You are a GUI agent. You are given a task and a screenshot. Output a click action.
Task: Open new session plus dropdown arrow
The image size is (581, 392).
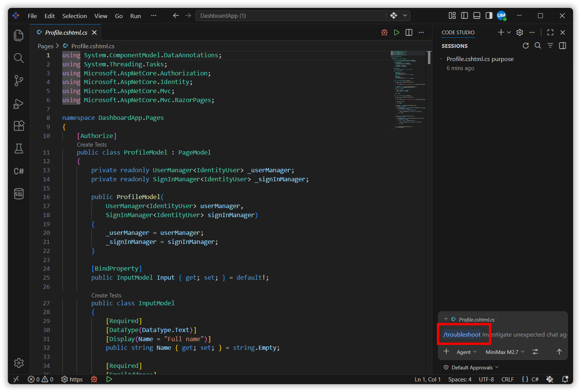509,32
